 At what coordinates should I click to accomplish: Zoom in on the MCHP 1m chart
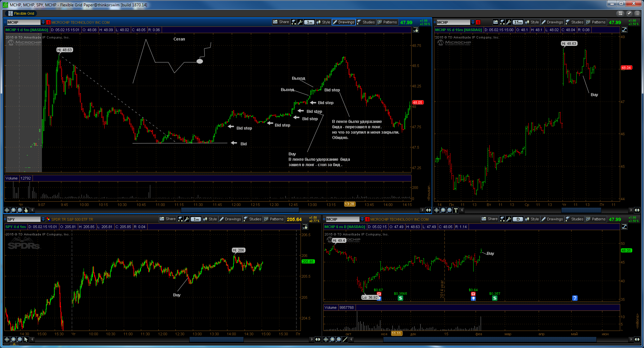pyautogui.click(x=13, y=210)
